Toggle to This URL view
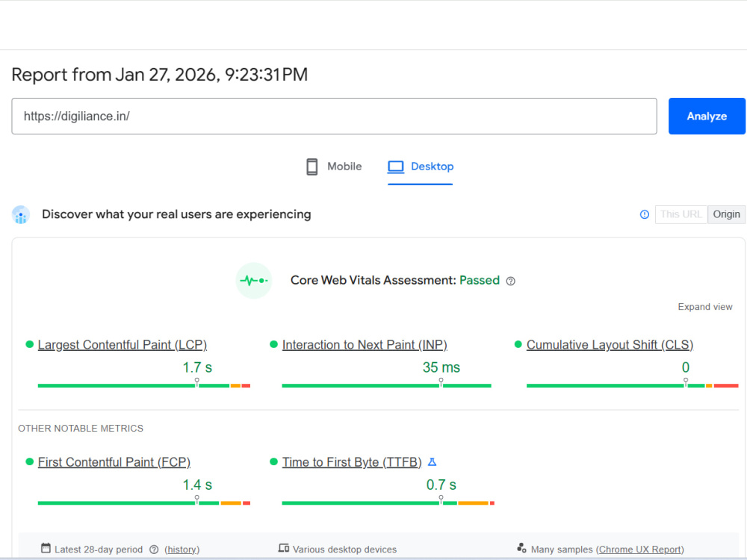 pos(681,214)
